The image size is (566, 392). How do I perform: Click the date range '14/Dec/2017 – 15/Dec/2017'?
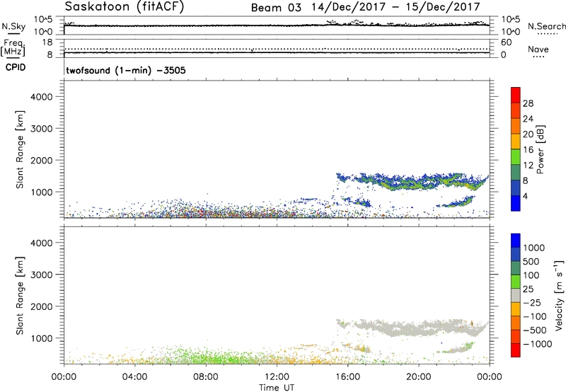point(396,7)
